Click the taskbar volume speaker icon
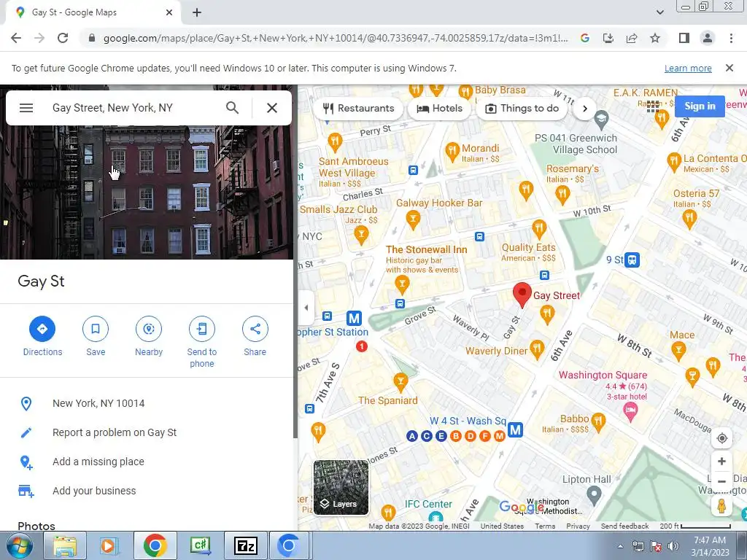 (x=673, y=546)
